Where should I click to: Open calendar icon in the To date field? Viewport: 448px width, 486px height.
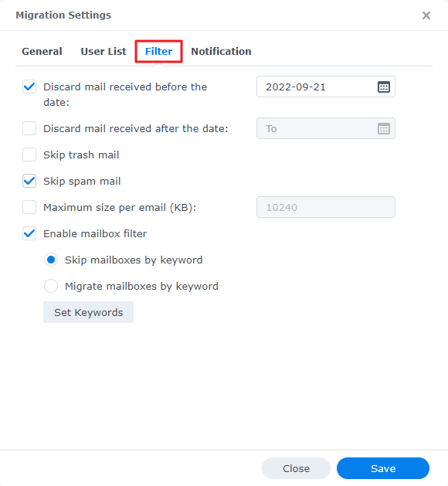pyautogui.click(x=384, y=128)
